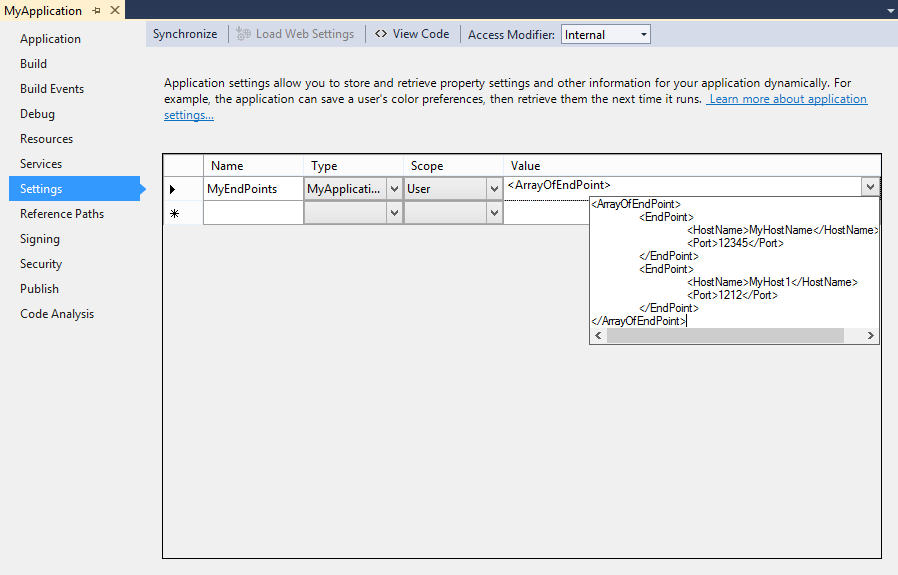Click the <ArrayOfEndPoint> value cell

(x=682, y=186)
